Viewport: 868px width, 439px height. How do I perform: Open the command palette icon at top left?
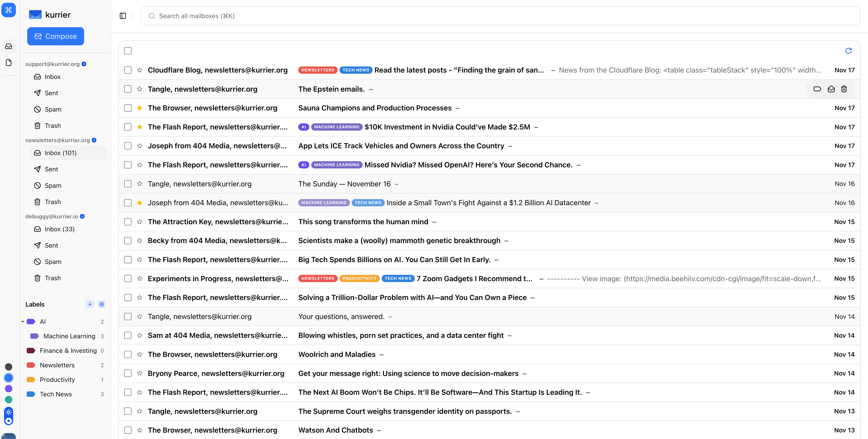[x=9, y=10]
